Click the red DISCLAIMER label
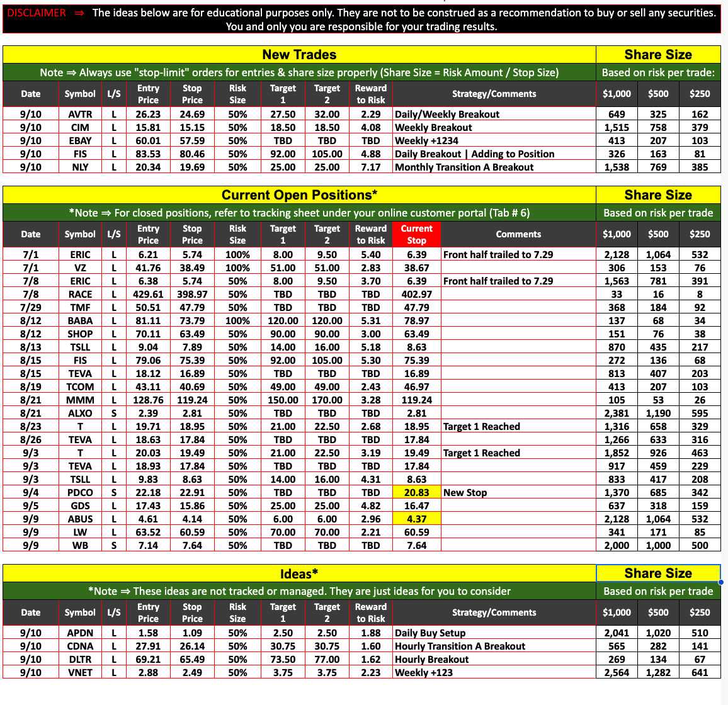The image size is (728, 705). coord(37,13)
